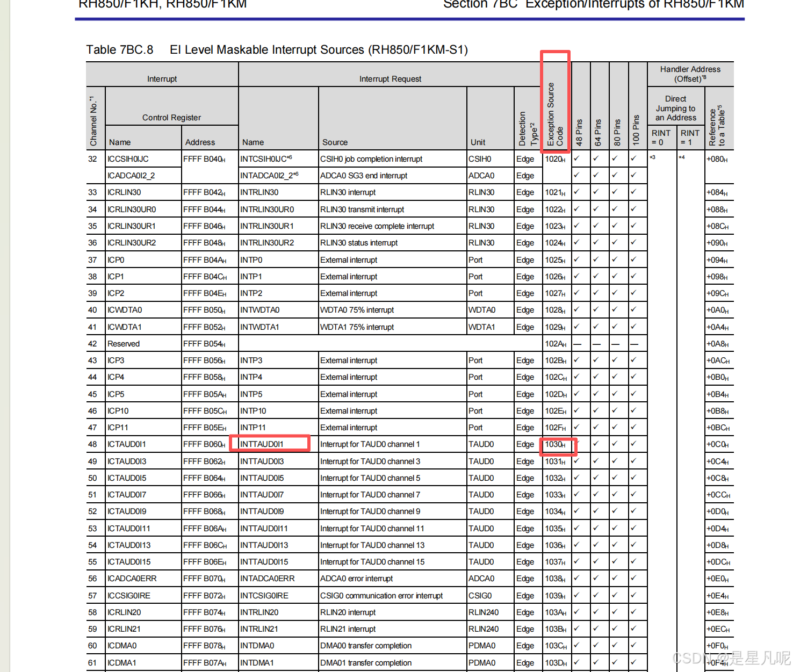
Task: Select the INTTAUD0I5 interrupt name
Action: [262, 478]
